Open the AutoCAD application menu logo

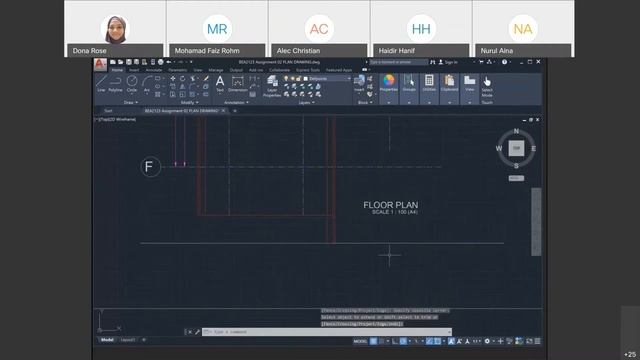pos(100,64)
